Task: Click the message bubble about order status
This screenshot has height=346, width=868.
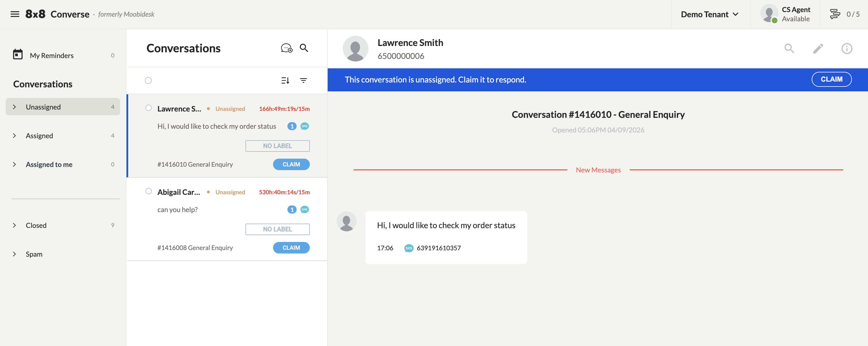Action: point(446,237)
